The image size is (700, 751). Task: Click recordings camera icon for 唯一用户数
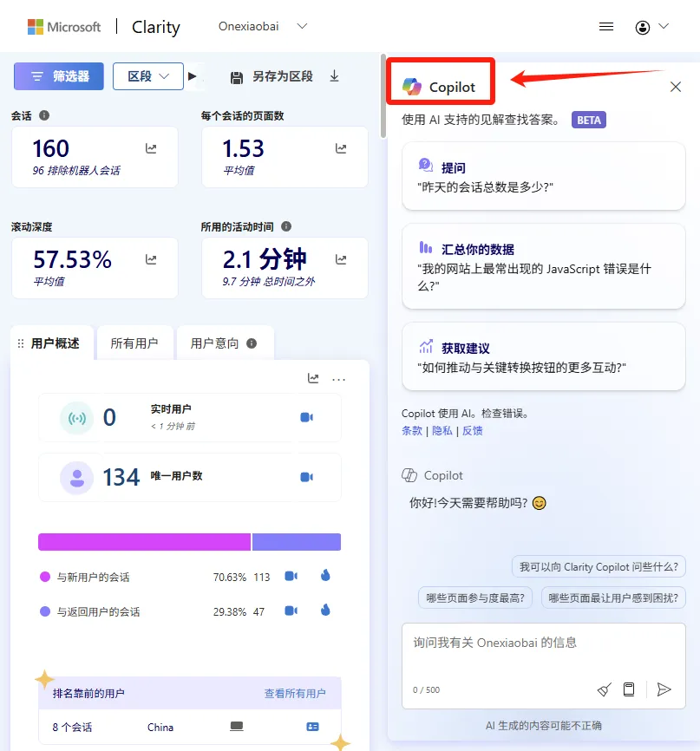click(x=307, y=477)
